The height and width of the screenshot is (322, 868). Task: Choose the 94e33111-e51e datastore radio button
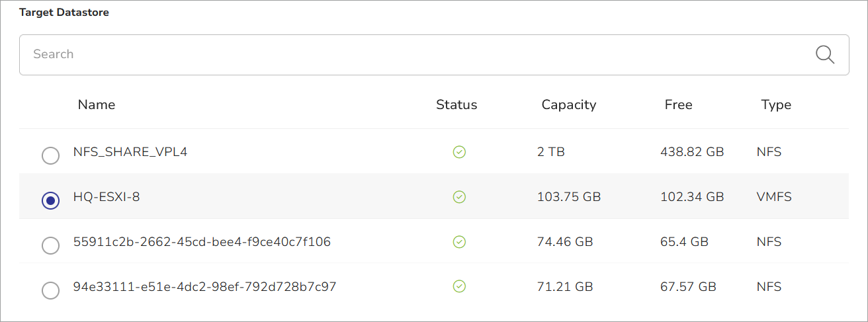click(50, 290)
